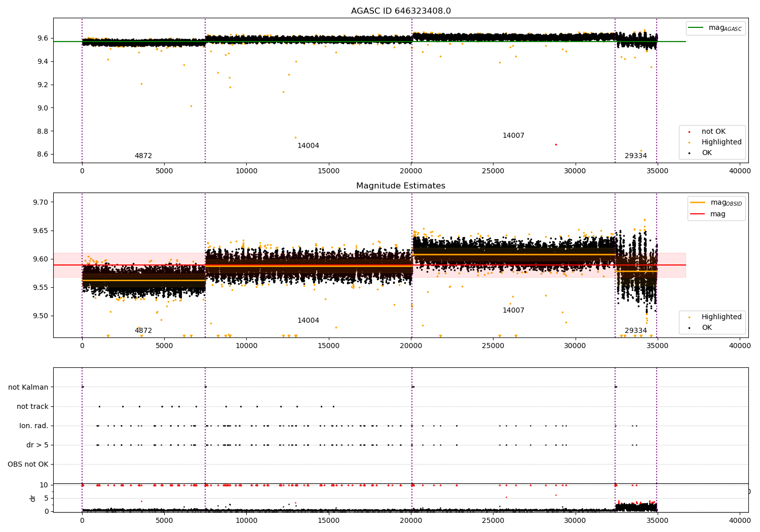Click the 9.4 y-axis tick in top plot
Image resolution: width=760 pixels, height=532 pixels.
pos(42,61)
